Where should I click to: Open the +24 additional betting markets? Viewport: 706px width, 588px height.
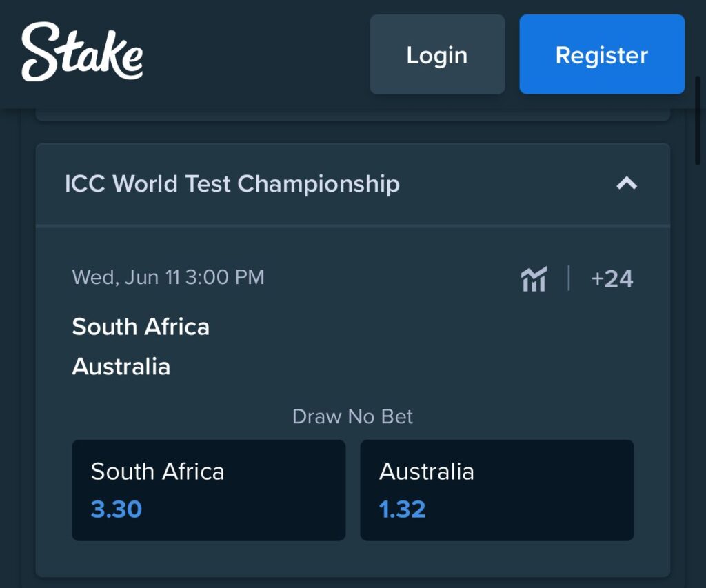pyautogui.click(x=612, y=278)
